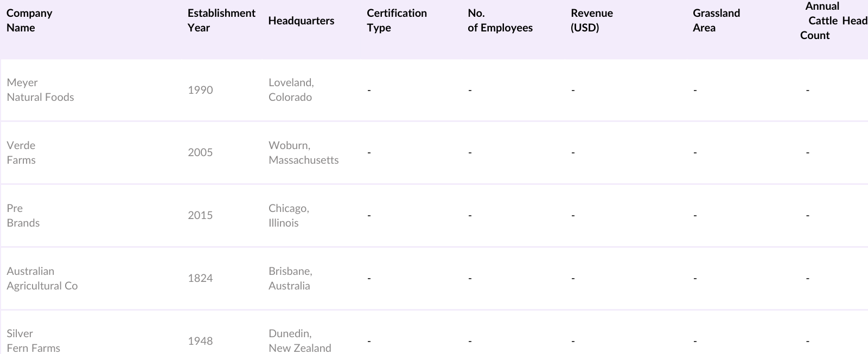The width and height of the screenshot is (868, 354).
Task: Select the Dunedin, New Zealand headquarters cell
Action: click(x=299, y=341)
